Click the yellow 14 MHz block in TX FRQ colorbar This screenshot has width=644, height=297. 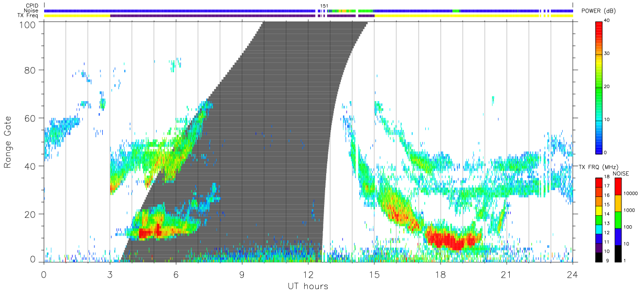pyautogui.click(x=599, y=211)
